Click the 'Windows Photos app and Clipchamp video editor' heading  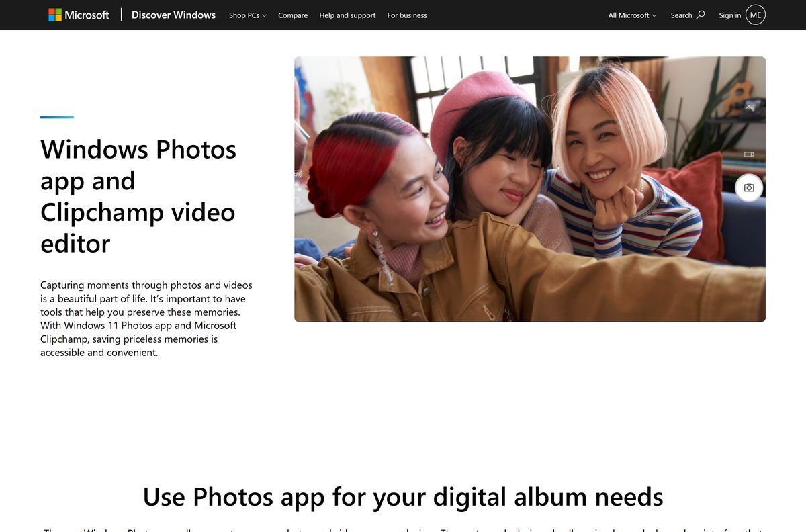click(138, 195)
